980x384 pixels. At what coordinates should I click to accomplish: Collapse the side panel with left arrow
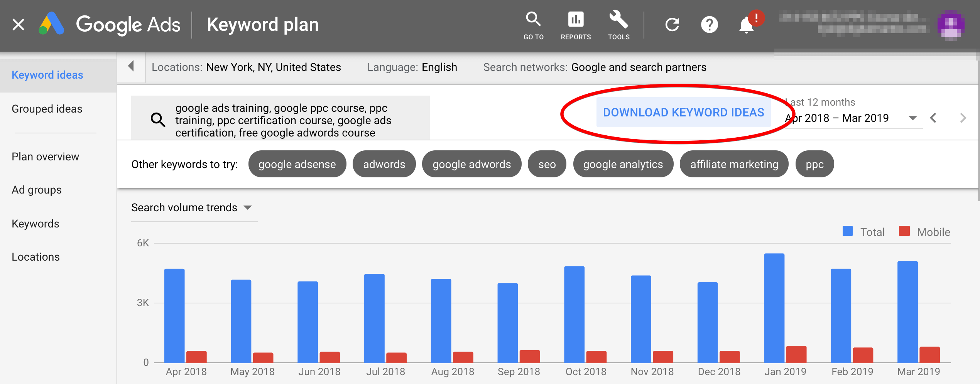point(131,66)
